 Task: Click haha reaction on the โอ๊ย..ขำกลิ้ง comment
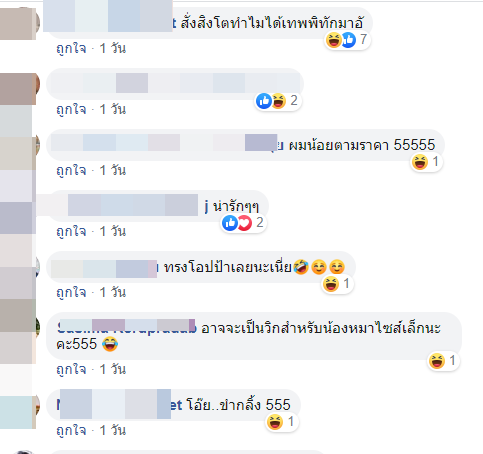tap(282, 422)
